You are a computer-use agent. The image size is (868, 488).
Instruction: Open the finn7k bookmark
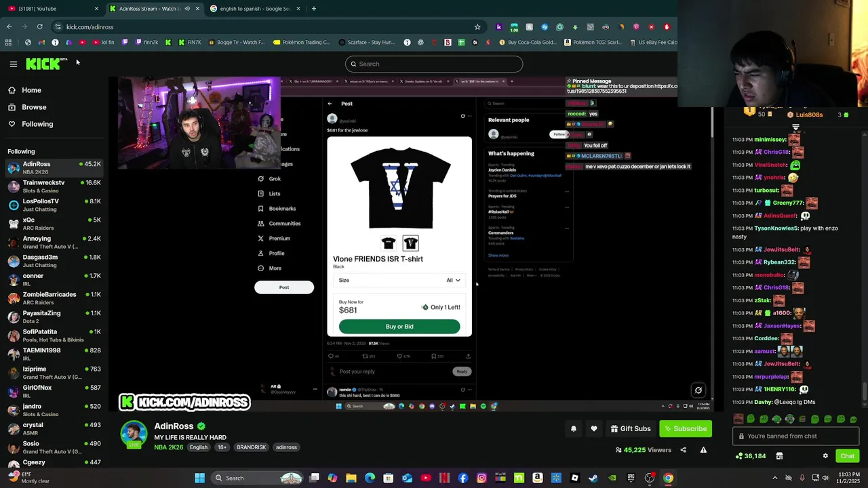pos(146,42)
